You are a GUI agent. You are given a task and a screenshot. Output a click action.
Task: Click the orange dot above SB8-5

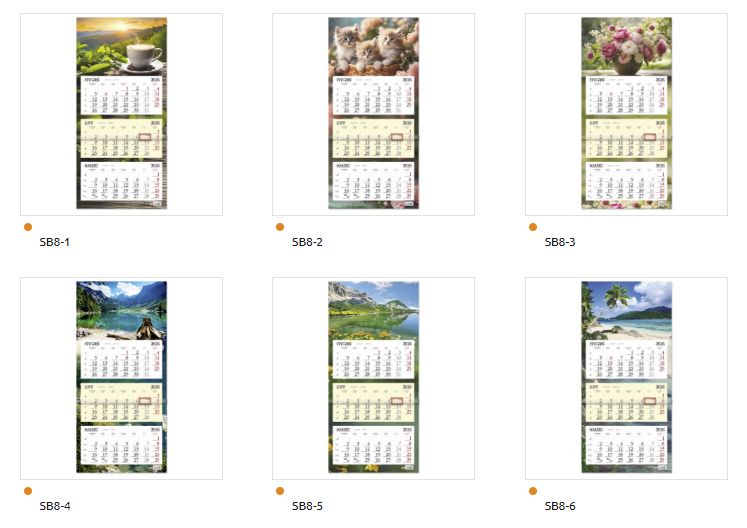[x=280, y=491]
